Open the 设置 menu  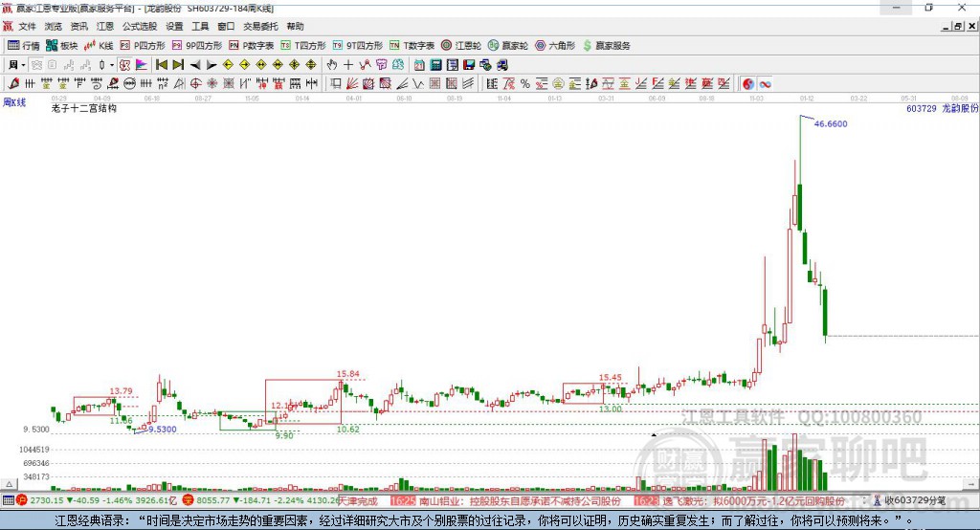[174, 26]
